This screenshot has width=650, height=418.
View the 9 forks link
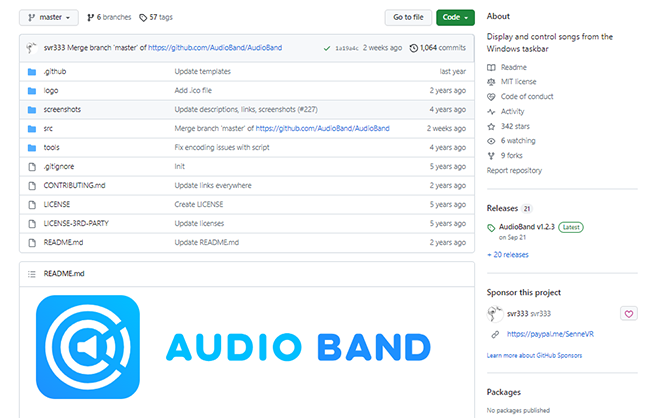[512, 156]
